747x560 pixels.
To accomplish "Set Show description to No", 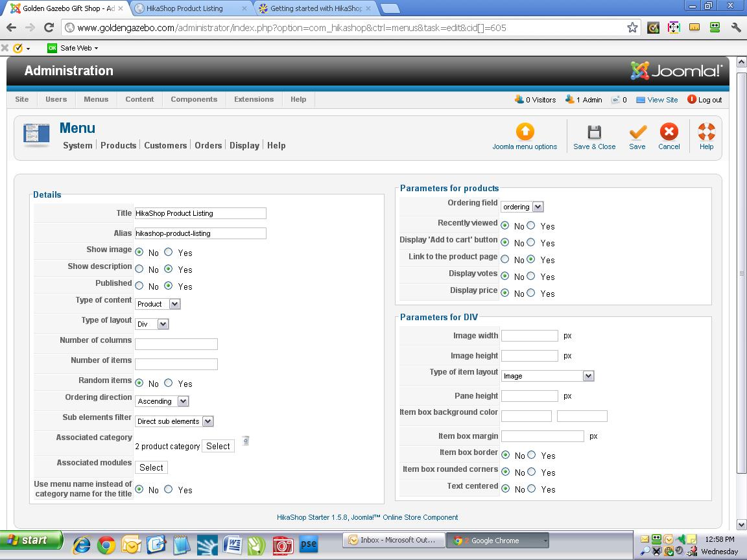I will coord(139,268).
